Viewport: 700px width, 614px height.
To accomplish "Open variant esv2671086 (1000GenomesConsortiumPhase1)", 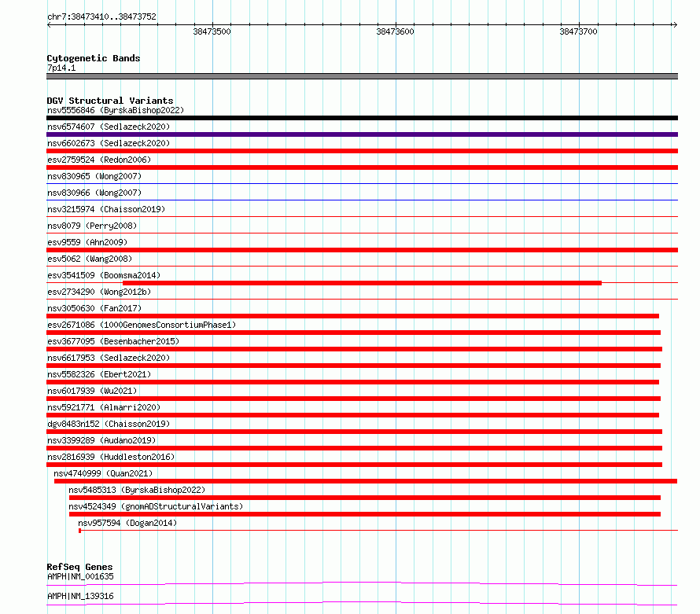I will click(142, 325).
